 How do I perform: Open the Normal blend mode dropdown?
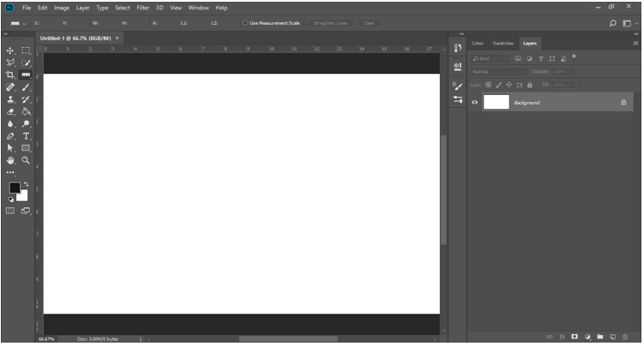coord(498,72)
